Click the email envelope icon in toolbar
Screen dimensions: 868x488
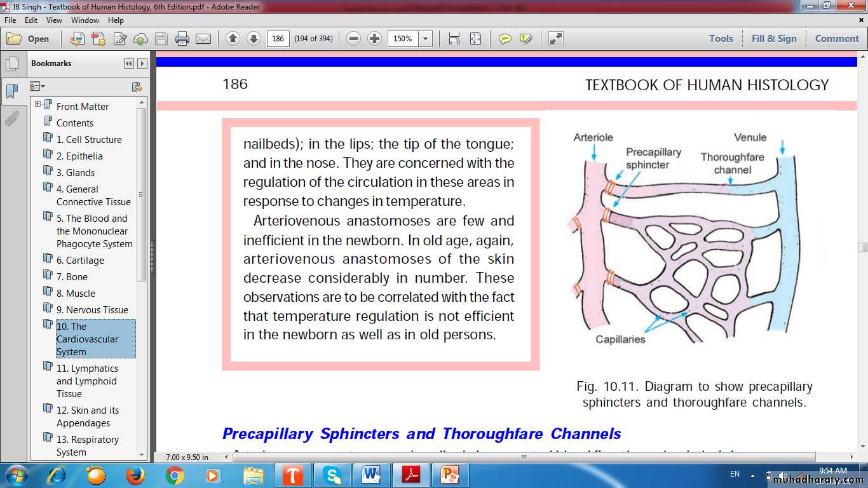click(x=203, y=39)
